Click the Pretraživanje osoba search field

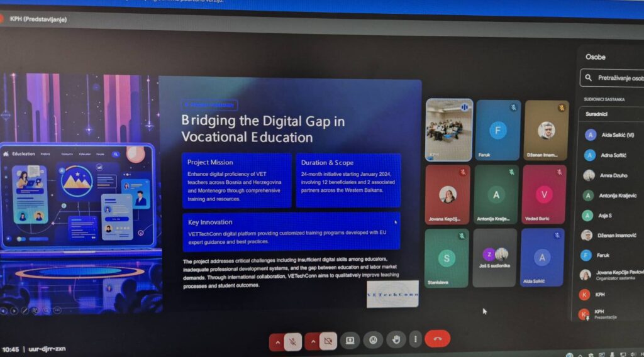click(x=613, y=79)
